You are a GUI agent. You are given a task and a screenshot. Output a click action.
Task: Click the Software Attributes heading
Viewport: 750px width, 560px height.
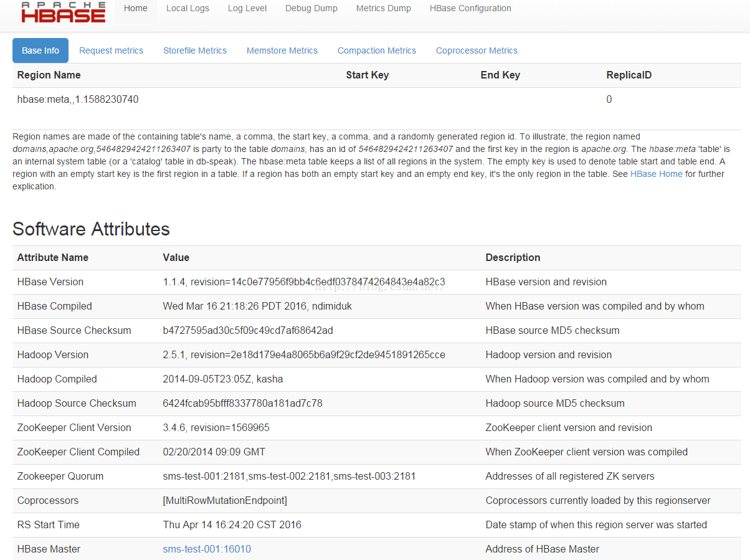(91, 229)
